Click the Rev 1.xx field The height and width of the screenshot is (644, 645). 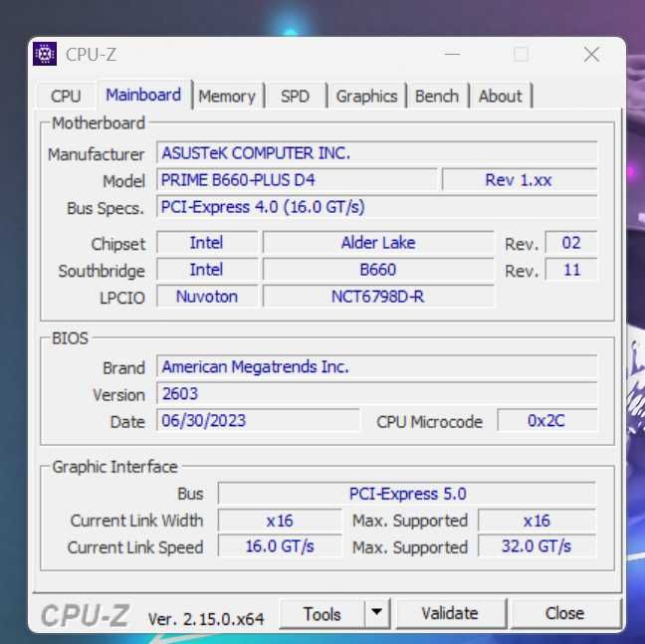pos(520,180)
